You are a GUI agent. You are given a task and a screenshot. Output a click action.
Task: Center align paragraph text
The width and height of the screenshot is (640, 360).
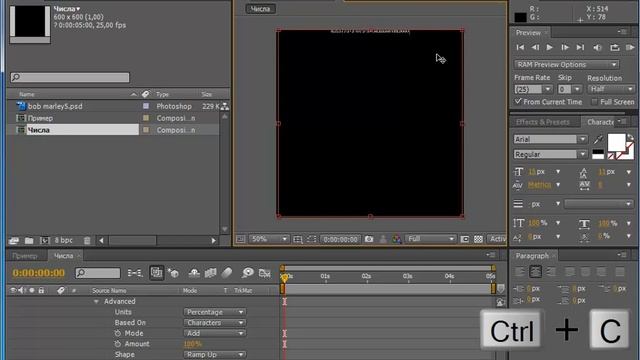click(535, 272)
